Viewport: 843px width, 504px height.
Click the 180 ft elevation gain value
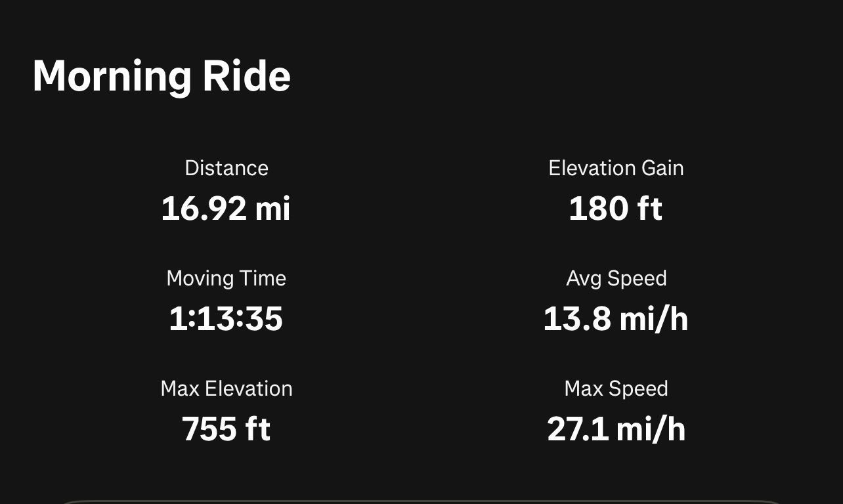(616, 209)
